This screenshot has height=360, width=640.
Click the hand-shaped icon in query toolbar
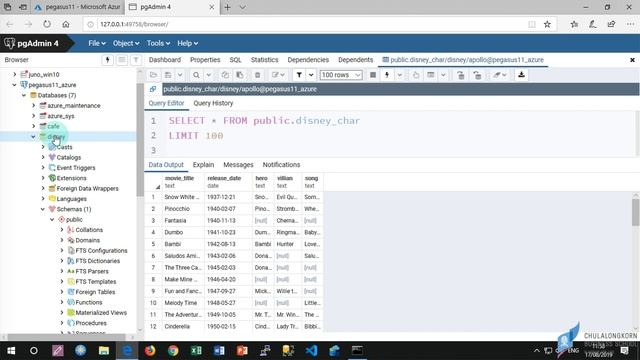(416, 75)
